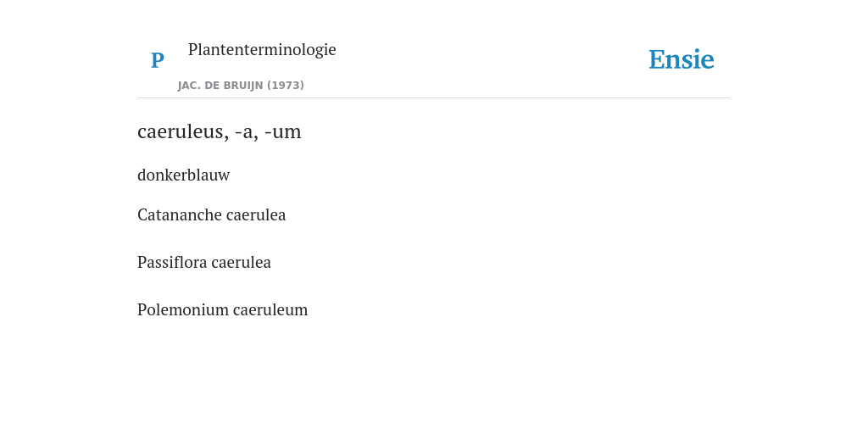The image size is (868, 434).
Task: Click the definition donkerblauw
Action: pyautogui.click(x=183, y=175)
